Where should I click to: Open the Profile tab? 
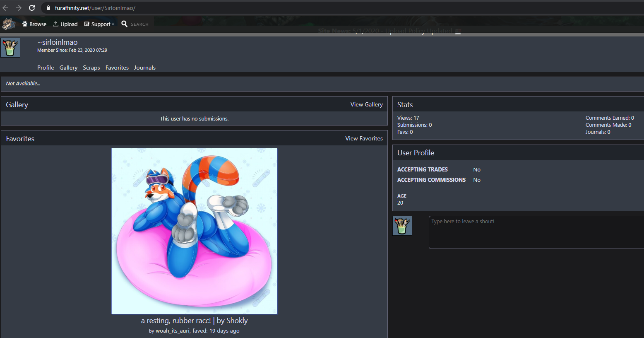point(46,68)
